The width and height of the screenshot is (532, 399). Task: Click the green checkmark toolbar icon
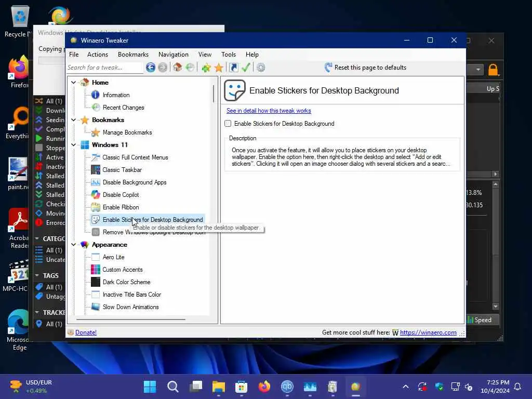pyautogui.click(x=246, y=67)
